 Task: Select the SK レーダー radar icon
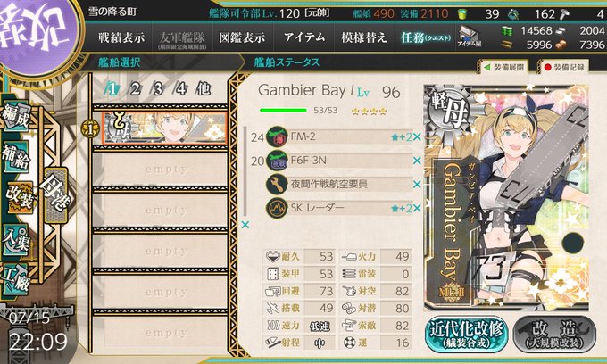pos(277,208)
